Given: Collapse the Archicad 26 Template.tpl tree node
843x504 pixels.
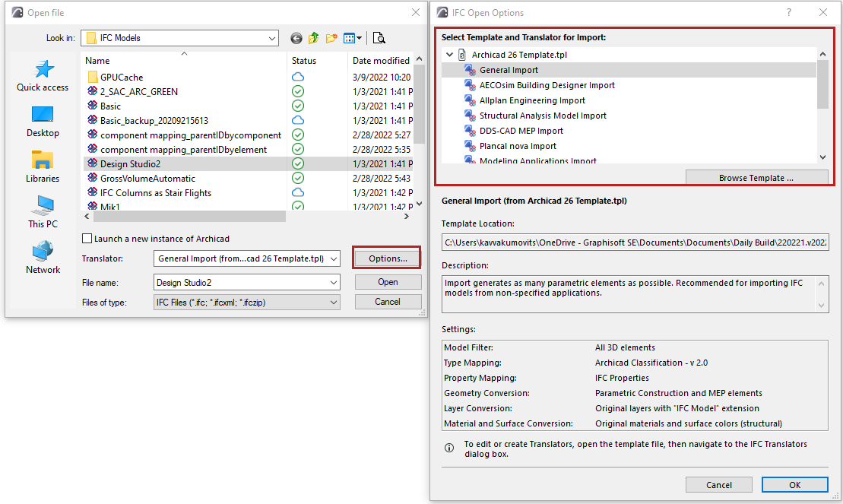Looking at the screenshot, I should 449,54.
